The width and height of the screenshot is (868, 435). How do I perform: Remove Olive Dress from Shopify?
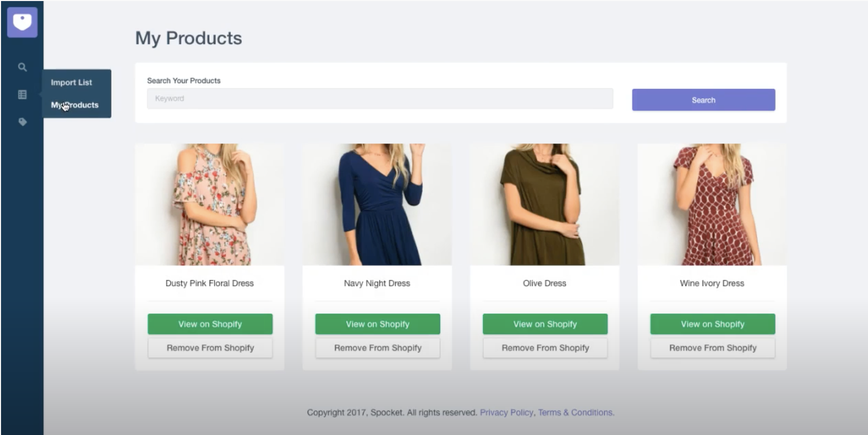click(545, 348)
